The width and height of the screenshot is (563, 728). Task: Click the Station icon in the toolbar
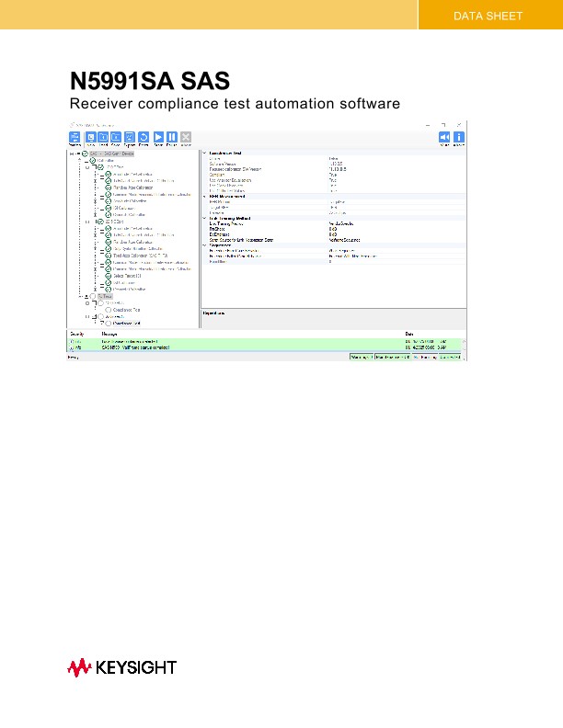(x=75, y=137)
